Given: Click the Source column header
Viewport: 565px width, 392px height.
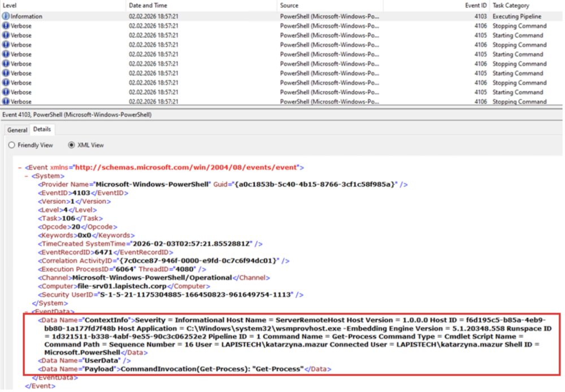Looking at the screenshot, I should (289, 5).
